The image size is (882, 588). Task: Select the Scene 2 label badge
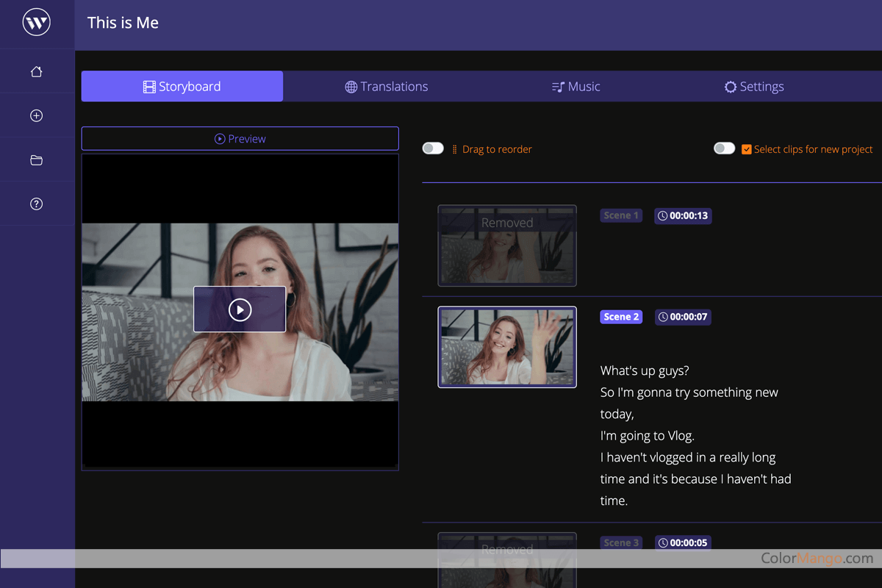pyautogui.click(x=621, y=317)
